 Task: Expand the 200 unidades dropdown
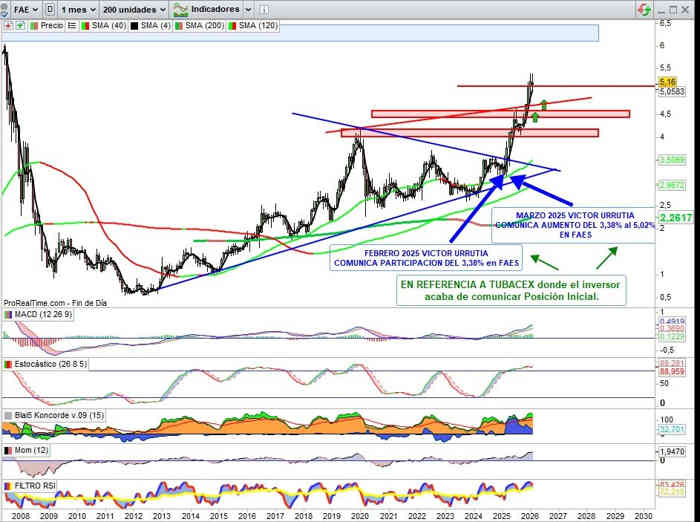click(x=135, y=9)
